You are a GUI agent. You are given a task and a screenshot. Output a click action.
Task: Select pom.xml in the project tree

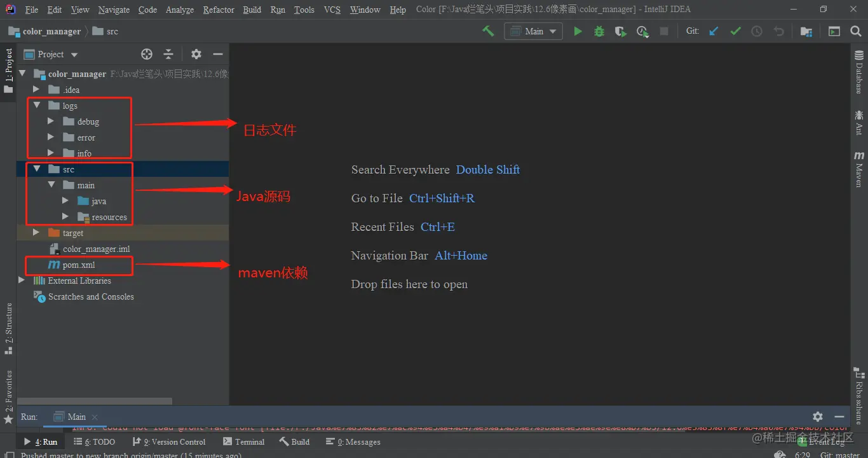(x=79, y=265)
